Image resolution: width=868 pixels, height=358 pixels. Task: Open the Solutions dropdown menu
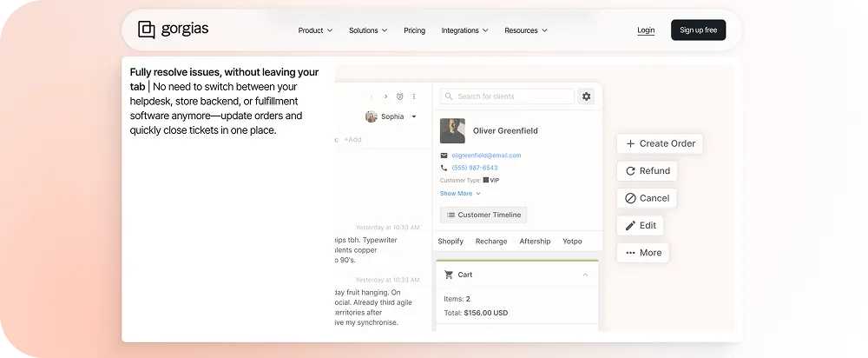[368, 30]
